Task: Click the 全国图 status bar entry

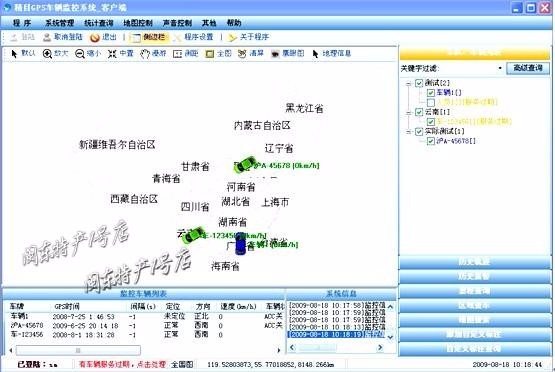Action: [x=182, y=364]
